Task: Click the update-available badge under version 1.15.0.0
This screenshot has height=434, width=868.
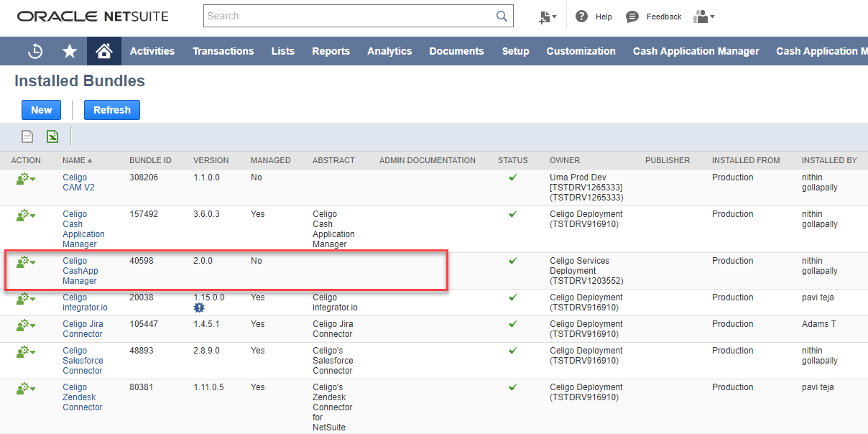Action: (x=199, y=308)
